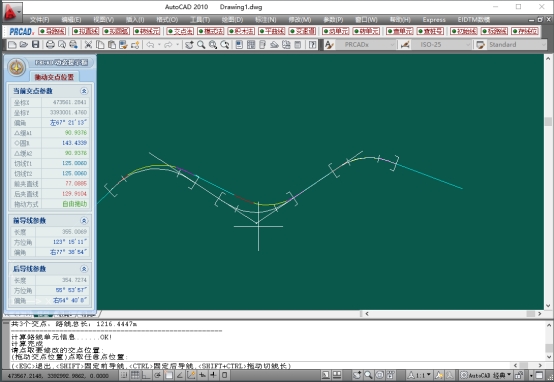Click the Save floppy disk icon
Screen dimensions: 554x382
(x=35, y=45)
